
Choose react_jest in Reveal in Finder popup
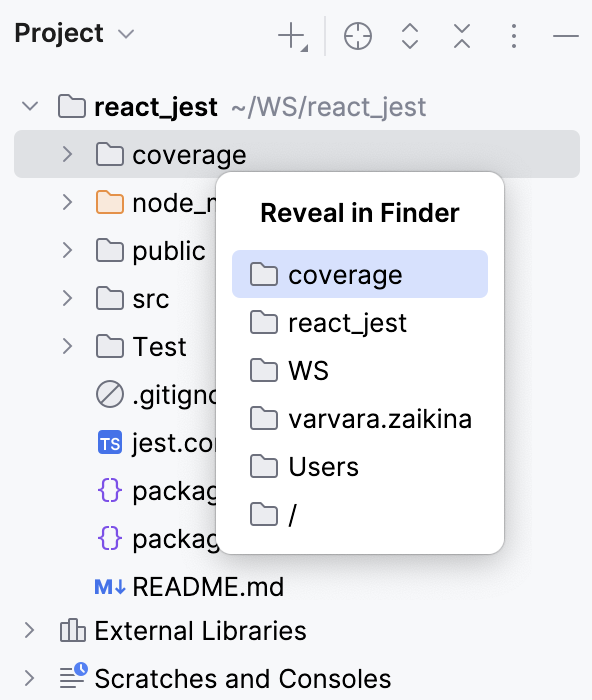coord(360,322)
